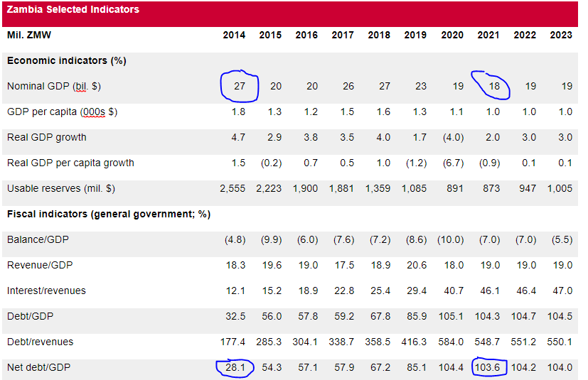Click the Real GDP growth 2014 value 4.7
This screenshot has height=380, width=588.
[238, 137]
